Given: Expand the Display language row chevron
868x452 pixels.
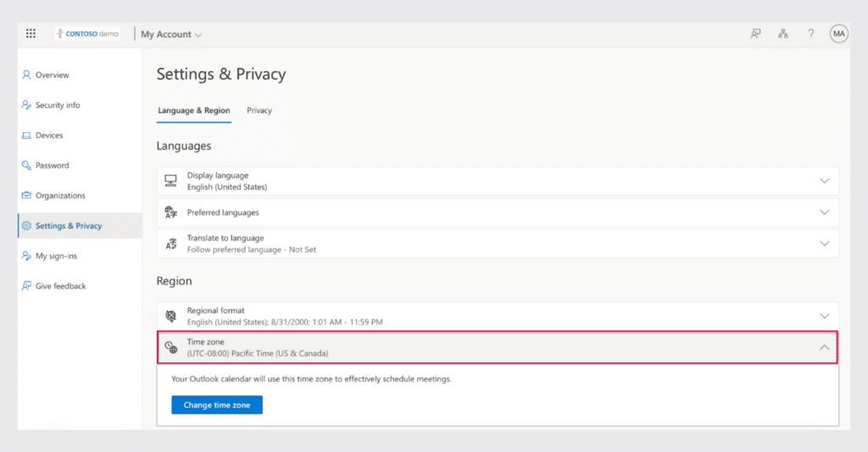Looking at the screenshot, I should tap(824, 181).
